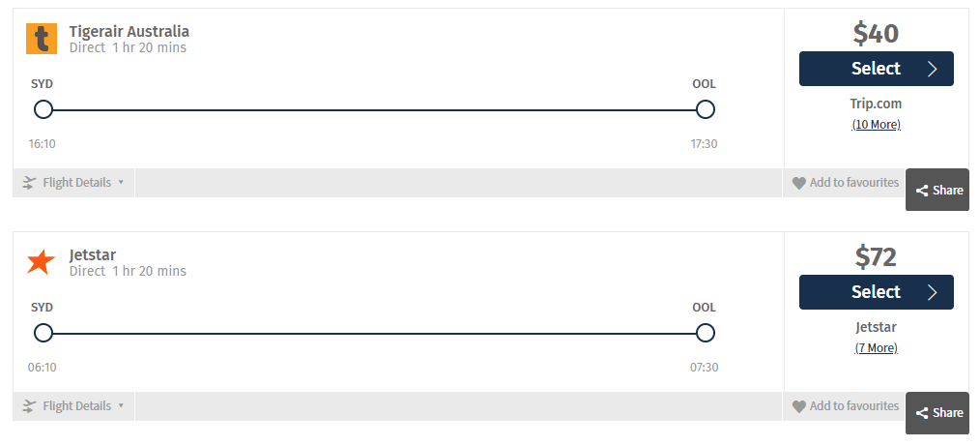Viewport: 980px width, 446px height.
Task: Click the OOL arrival point at 07:30
Action: pyautogui.click(x=705, y=333)
